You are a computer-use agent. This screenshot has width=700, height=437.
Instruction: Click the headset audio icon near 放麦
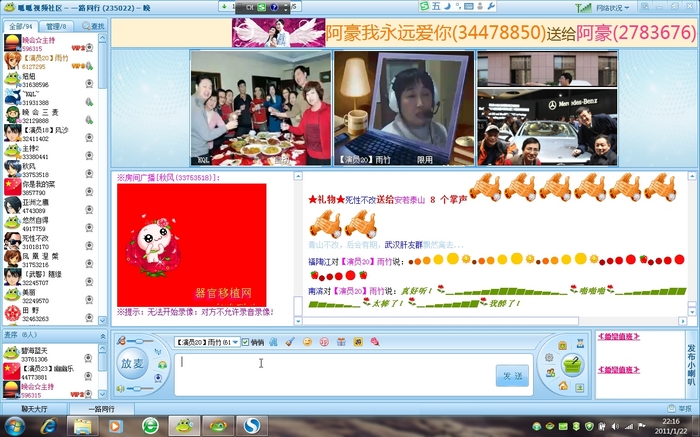[x=162, y=365]
